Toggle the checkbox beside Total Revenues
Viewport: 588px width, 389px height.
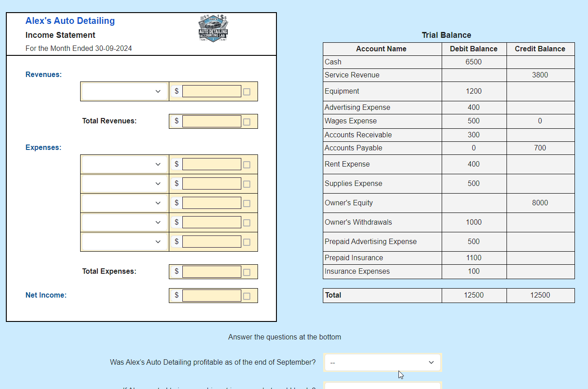click(246, 121)
